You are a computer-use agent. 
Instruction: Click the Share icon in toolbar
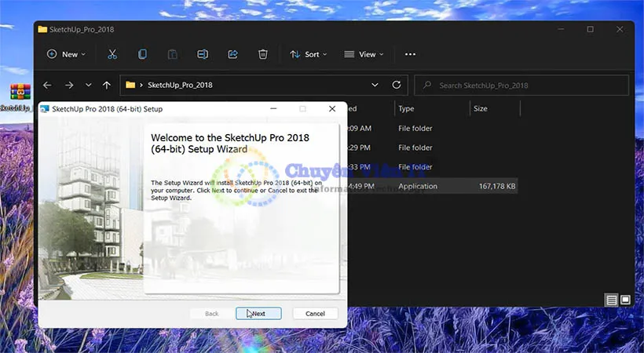[x=232, y=54]
